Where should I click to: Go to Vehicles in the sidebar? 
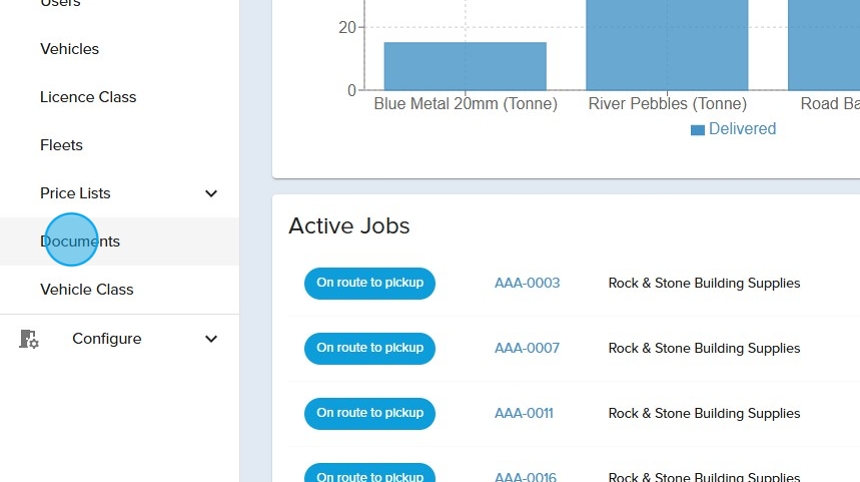(x=69, y=49)
